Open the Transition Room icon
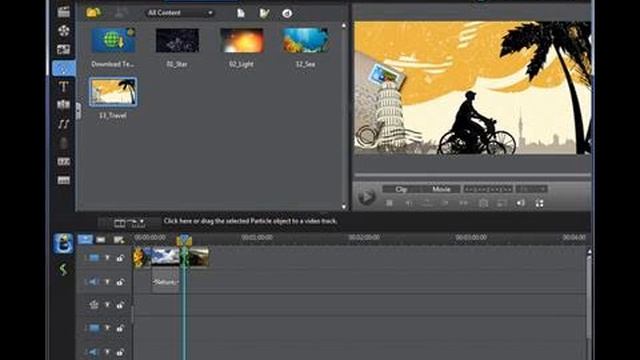Screen dimensions: 640x360 (63, 105)
